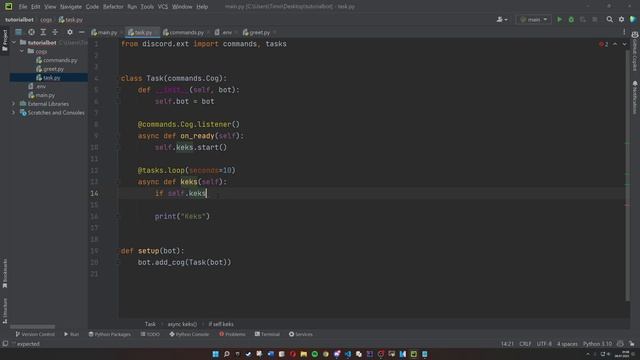The height and width of the screenshot is (360, 640).
Task: Open the Refactor menu
Action: click(x=113, y=7)
